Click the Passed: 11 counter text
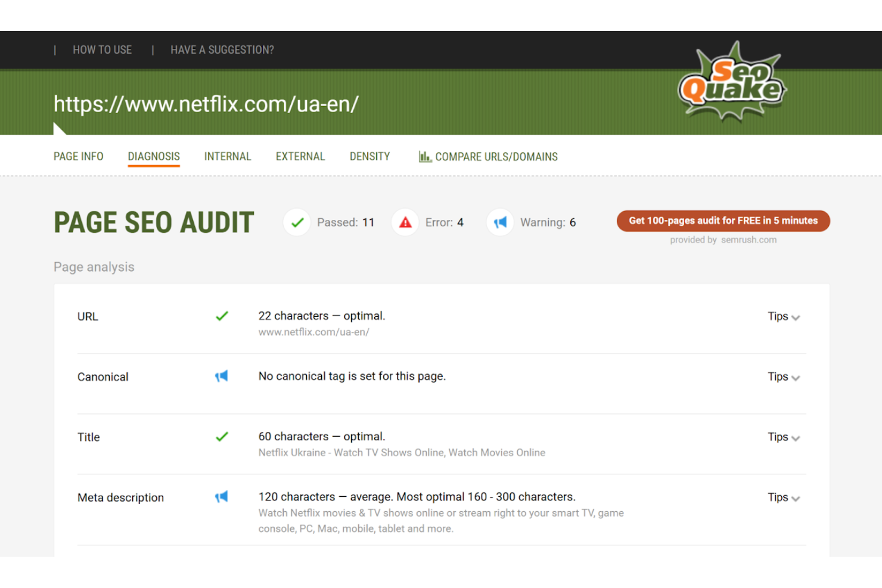 pyautogui.click(x=346, y=222)
